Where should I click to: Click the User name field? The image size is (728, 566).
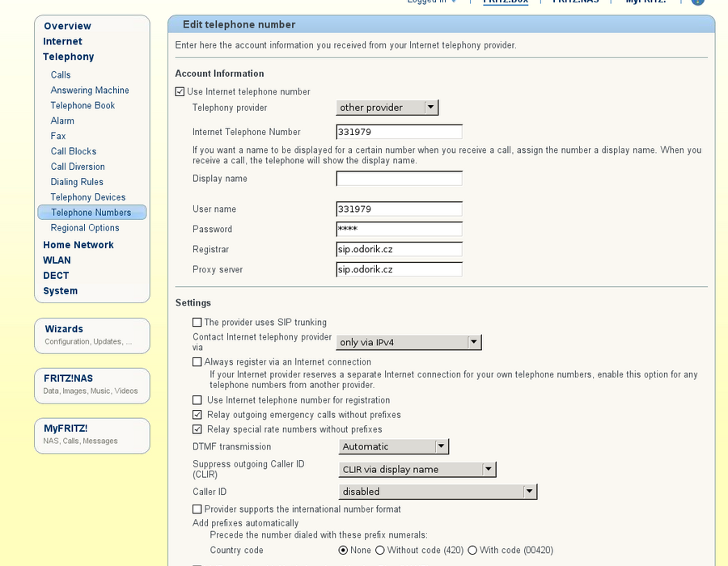[400, 209]
